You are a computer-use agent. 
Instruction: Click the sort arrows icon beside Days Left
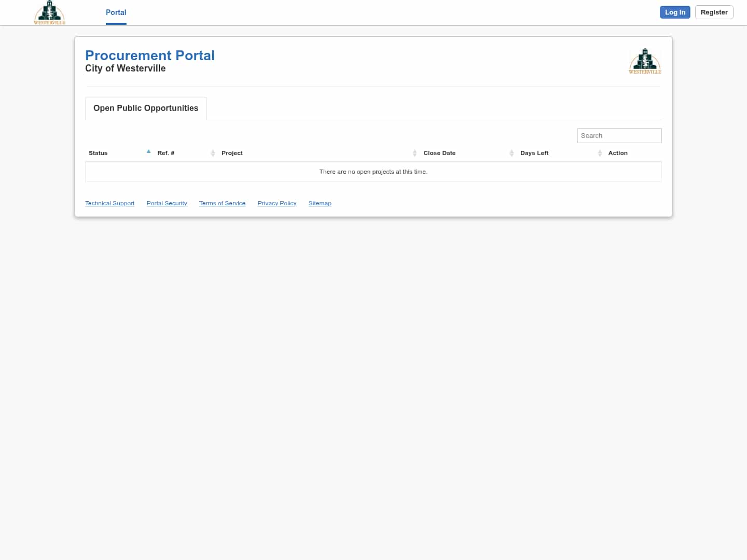(x=600, y=153)
